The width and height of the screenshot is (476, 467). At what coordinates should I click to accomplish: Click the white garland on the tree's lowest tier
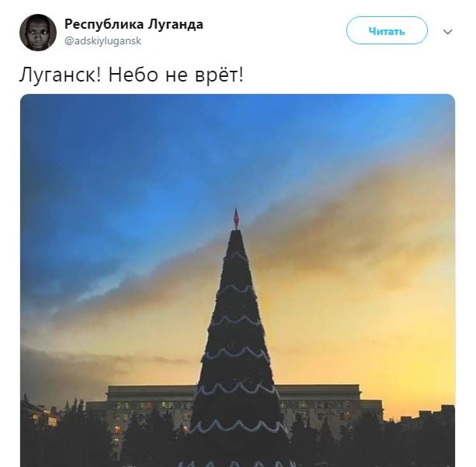(x=238, y=425)
